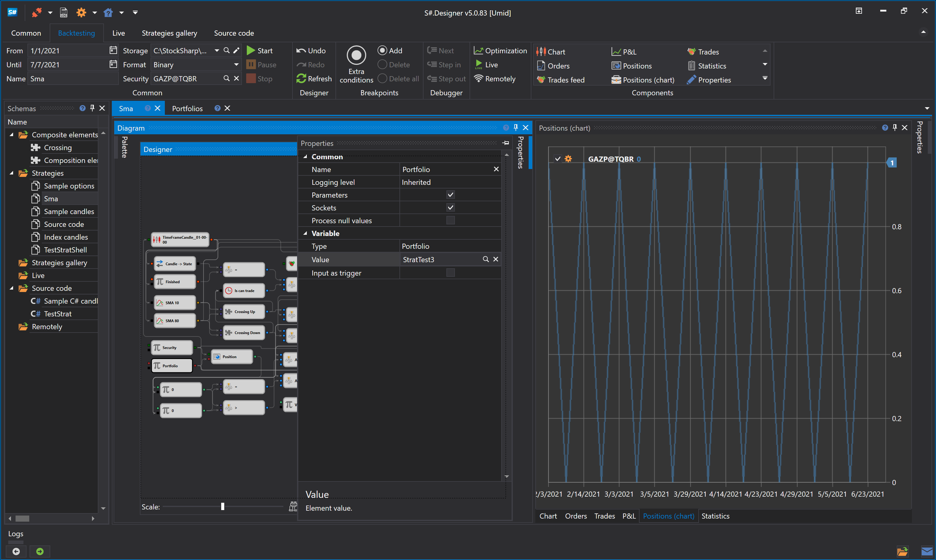Open GAZP@TQBR chart settings gear
936x560 pixels.
click(x=568, y=159)
